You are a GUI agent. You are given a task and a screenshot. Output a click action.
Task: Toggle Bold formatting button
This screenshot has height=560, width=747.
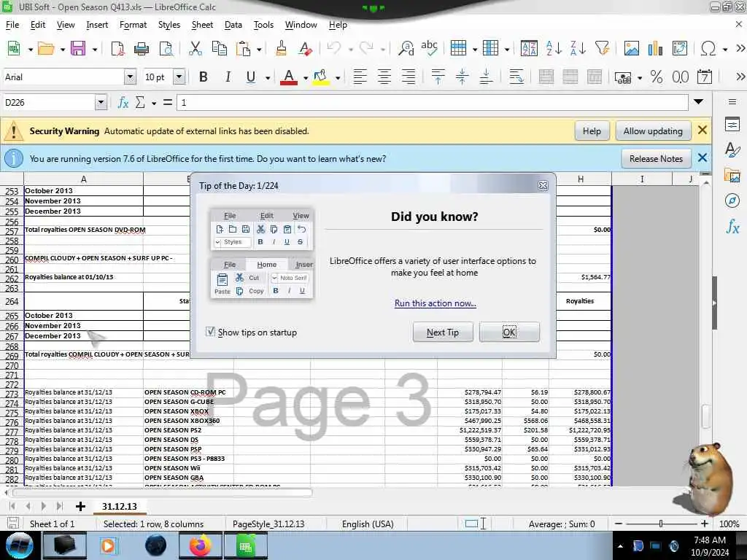pyautogui.click(x=204, y=77)
